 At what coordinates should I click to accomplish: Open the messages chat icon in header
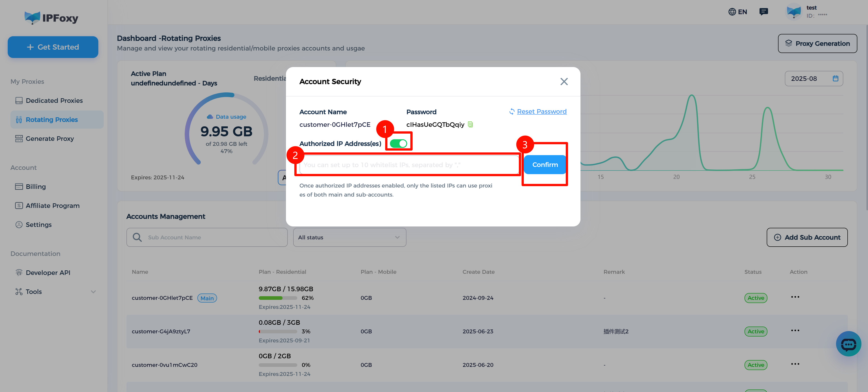pyautogui.click(x=764, y=12)
